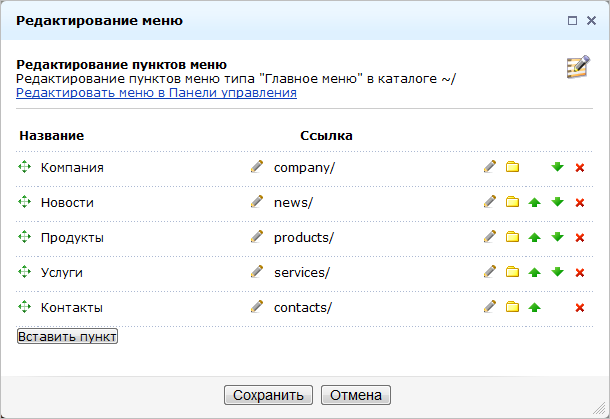610x419 pixels.
Task: Browse folder for company/ link
Action: [512, 167]
